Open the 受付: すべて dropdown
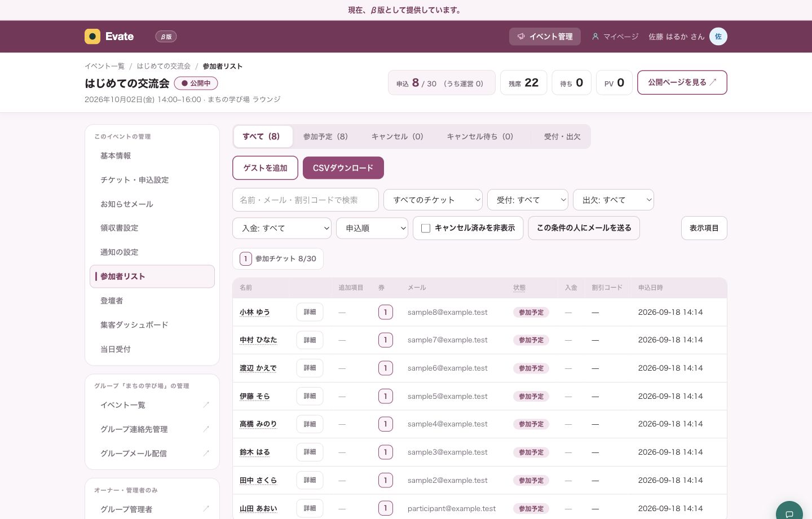 [x=528, y=200]
